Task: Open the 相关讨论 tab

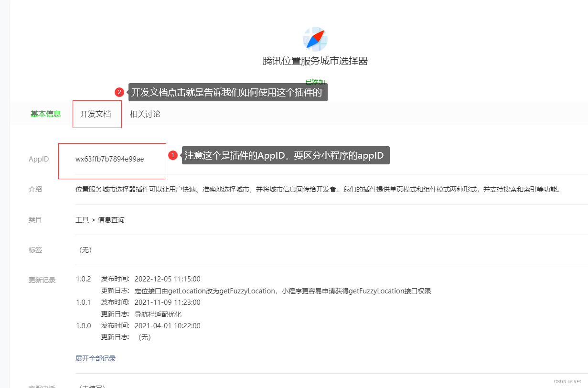Action: tap(145, 114)
